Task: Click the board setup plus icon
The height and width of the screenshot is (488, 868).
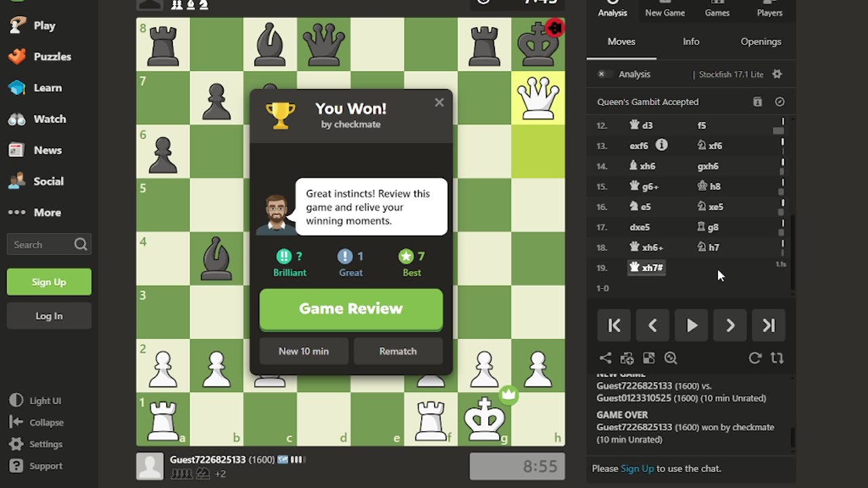Action: tap(627, 358)
